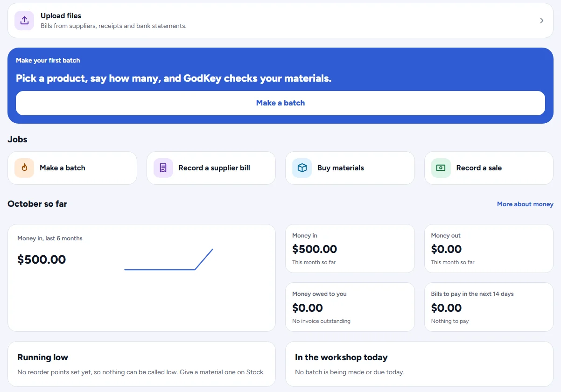561x392 pixels.
Task: Click the green cash icon
Action: [x=441, y=168]
